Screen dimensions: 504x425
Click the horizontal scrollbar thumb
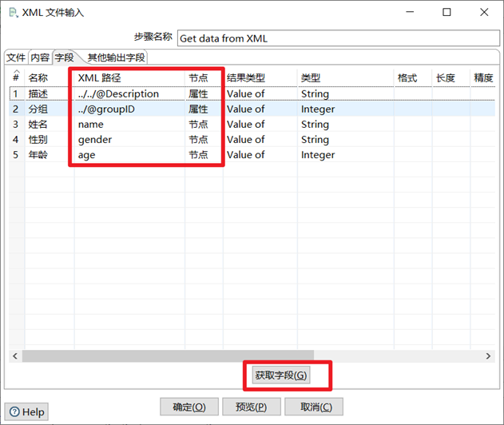coord(168,355)
